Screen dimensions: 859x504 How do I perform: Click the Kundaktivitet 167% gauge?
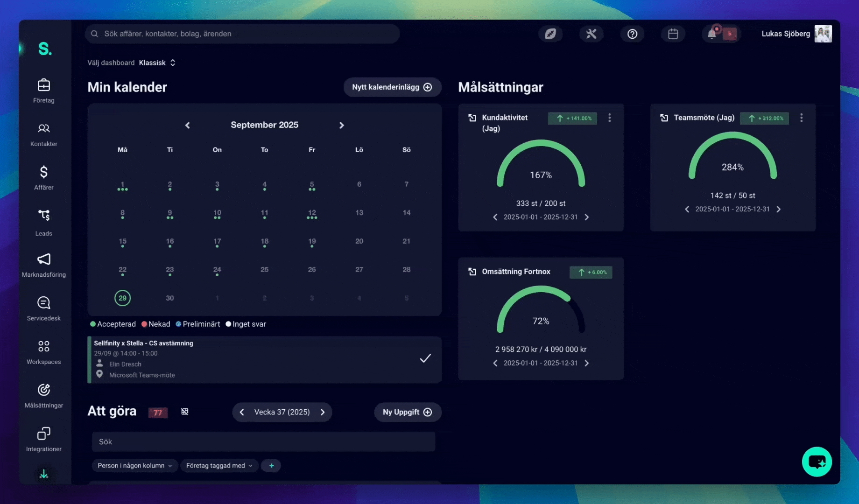coord(541,164)
